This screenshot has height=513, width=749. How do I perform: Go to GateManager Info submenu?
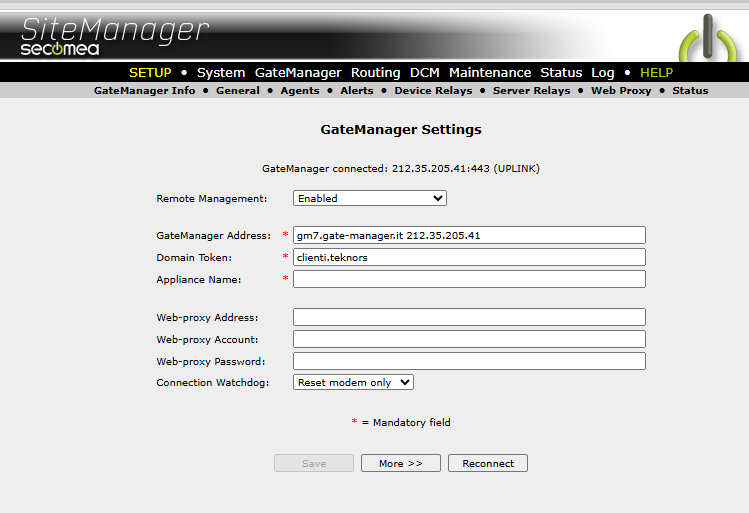(x=144, y=91)
